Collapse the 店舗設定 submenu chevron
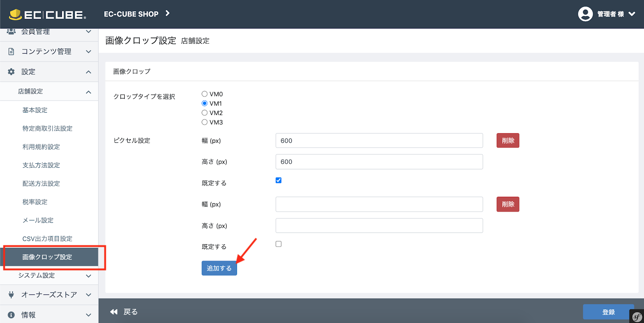Image resolution: width=644 pixels, height=323 pixels. coord(89,92)
